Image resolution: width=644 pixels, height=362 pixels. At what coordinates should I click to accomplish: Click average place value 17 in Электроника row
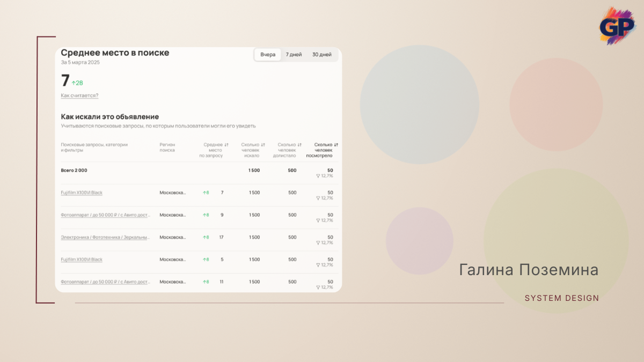coord(221,237)
